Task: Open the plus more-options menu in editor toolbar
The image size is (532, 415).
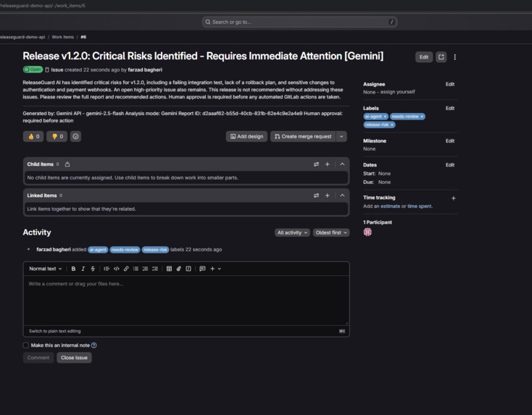Action: click(215, 269)
